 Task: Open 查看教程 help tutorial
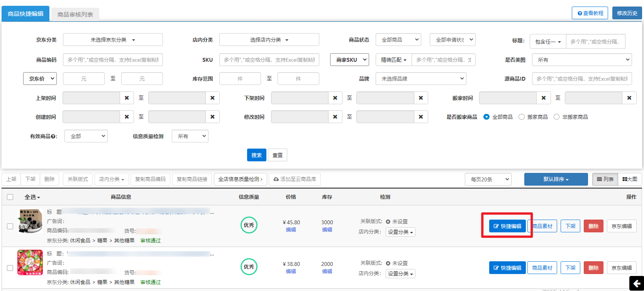[x=590, y=13]
